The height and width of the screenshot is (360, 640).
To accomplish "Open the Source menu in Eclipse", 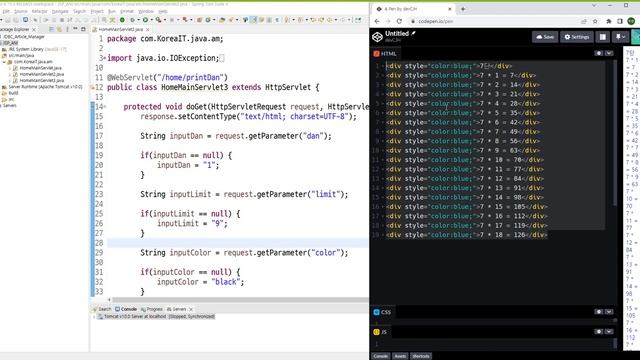I will click(x=20, y=11).
